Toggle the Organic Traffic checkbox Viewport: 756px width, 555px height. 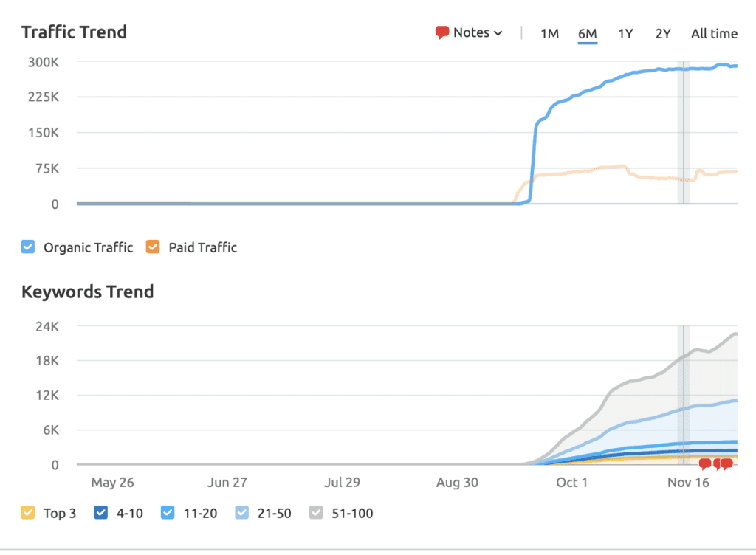[28, 247]
